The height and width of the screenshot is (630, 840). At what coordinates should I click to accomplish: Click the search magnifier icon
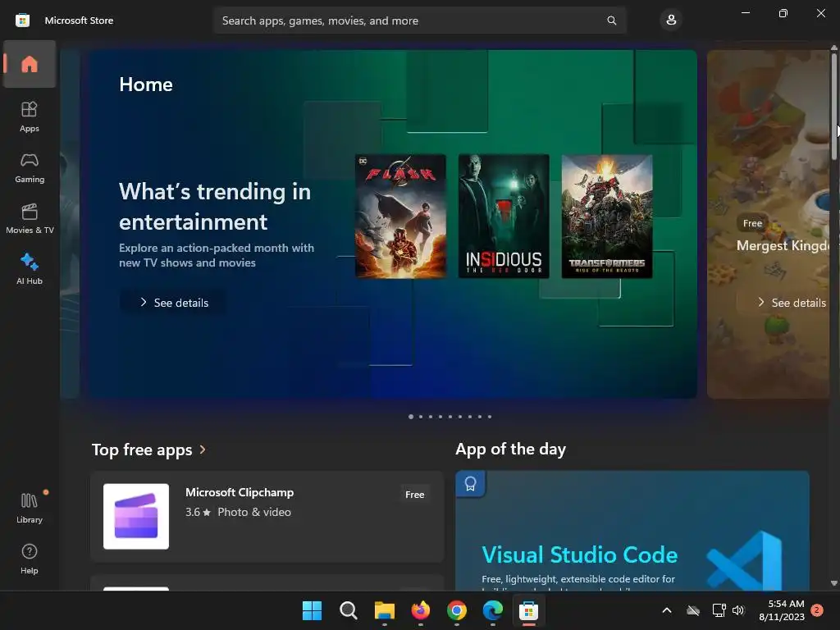point(611,21)
